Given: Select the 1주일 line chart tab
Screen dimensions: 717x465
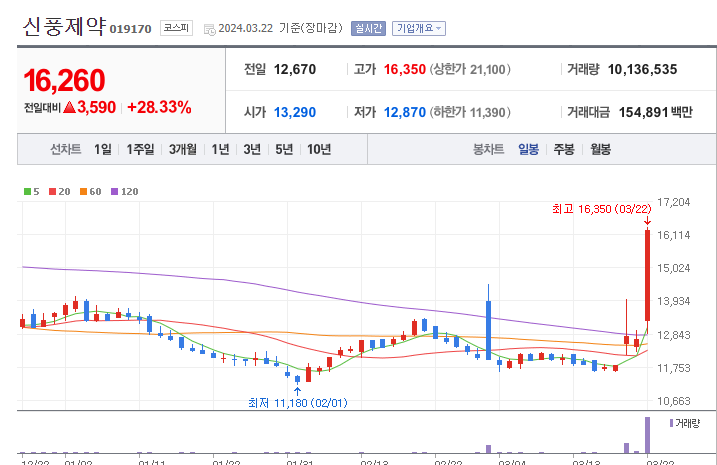Looking at the screenshot, I should (x=140, y=149).
